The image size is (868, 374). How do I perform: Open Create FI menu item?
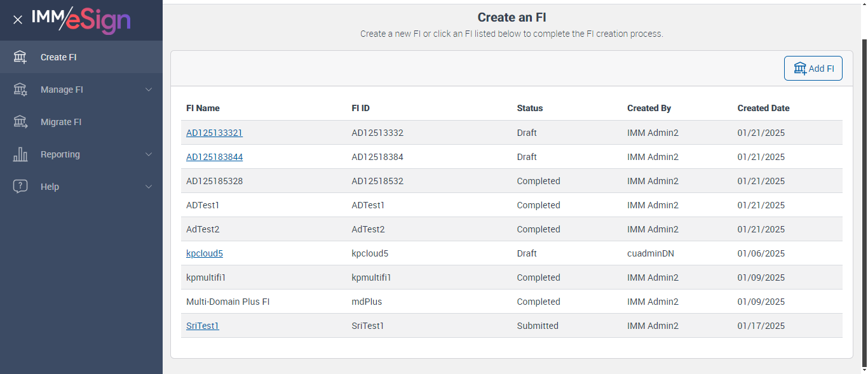tap(58, 57)
